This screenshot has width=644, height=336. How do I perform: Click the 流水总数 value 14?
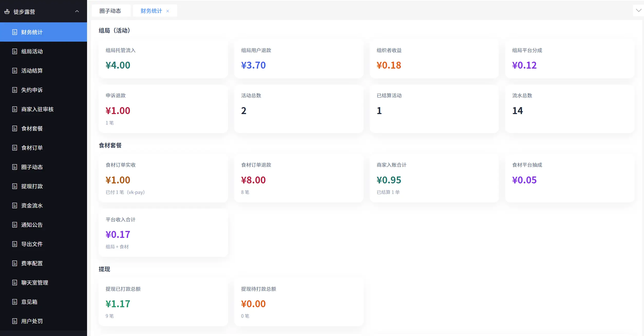(517, 111)
